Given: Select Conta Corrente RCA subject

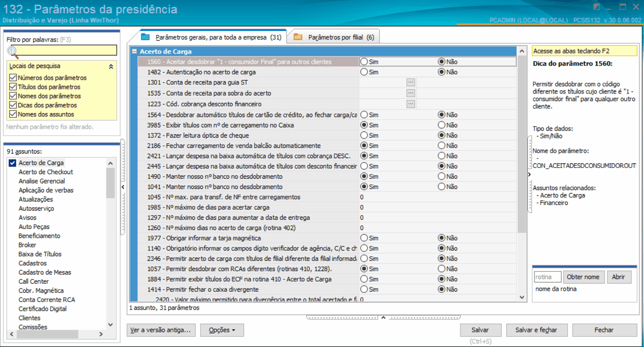Looking at the screenshot, I should click(x=47, y=299).
